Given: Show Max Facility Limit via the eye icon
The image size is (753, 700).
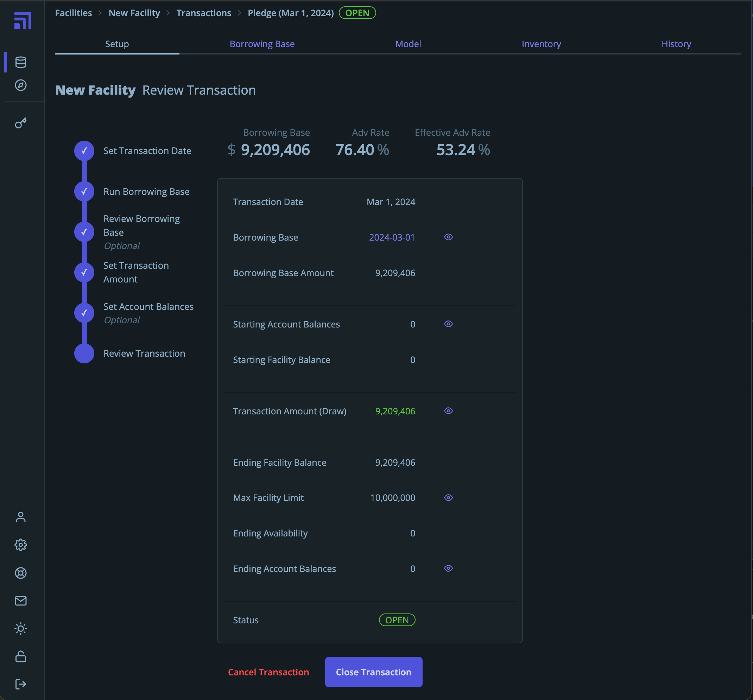Looking at the screenshot, I should pos(449,497).
